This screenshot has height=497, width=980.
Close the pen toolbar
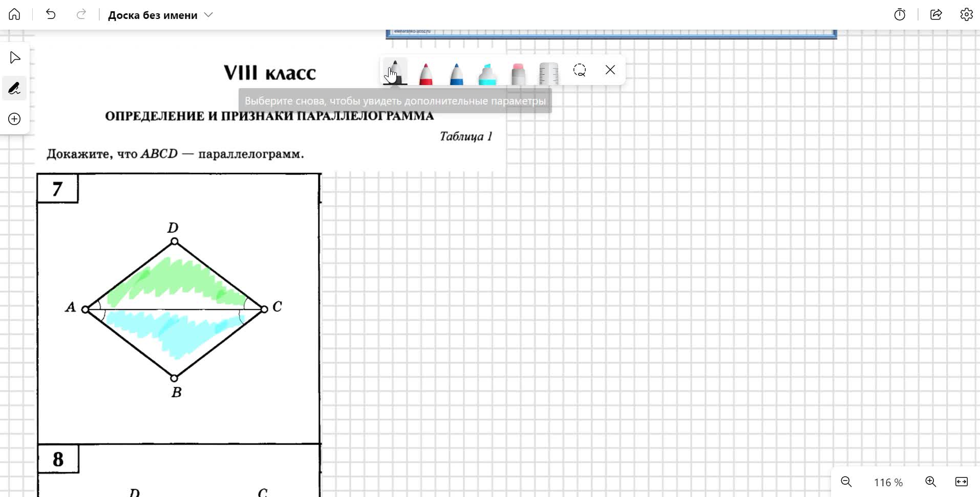[x=610, y=70]
